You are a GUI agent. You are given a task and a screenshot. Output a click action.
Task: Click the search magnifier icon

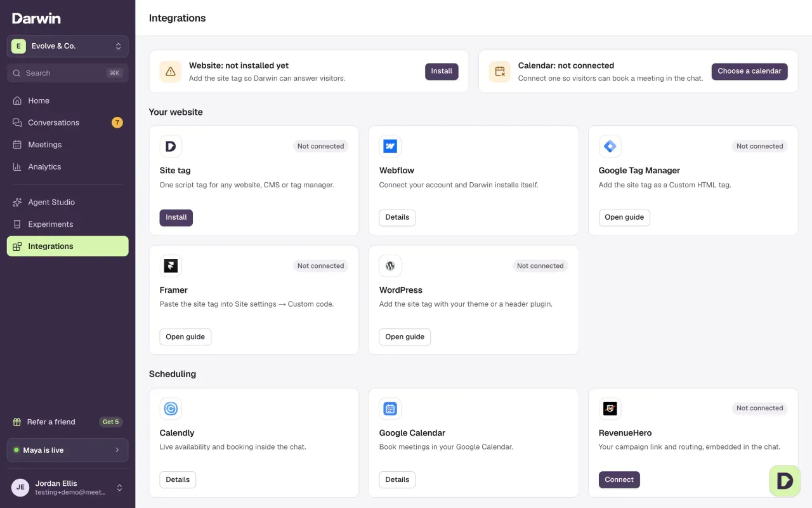17,73
